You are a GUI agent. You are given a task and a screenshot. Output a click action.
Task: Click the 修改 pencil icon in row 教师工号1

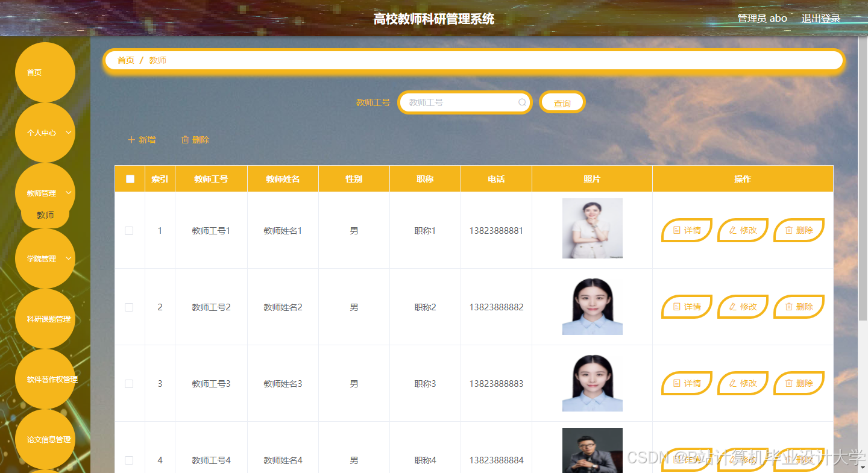733,230
